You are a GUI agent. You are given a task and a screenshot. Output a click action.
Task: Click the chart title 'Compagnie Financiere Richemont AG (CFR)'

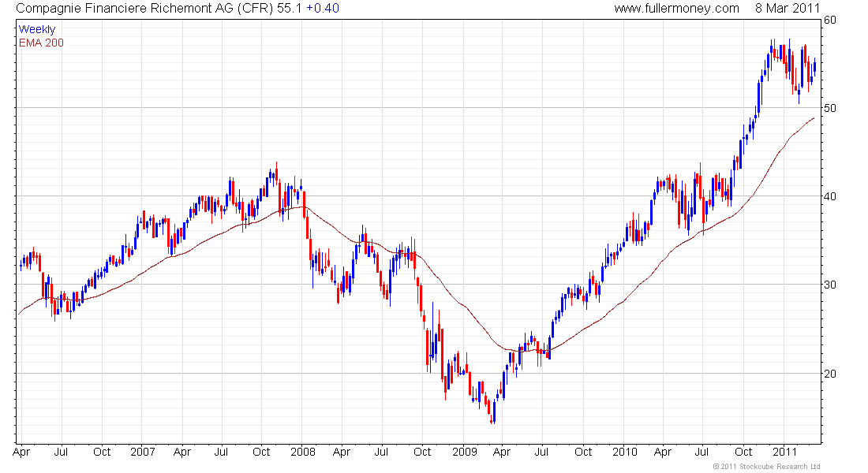pos(144,9)
